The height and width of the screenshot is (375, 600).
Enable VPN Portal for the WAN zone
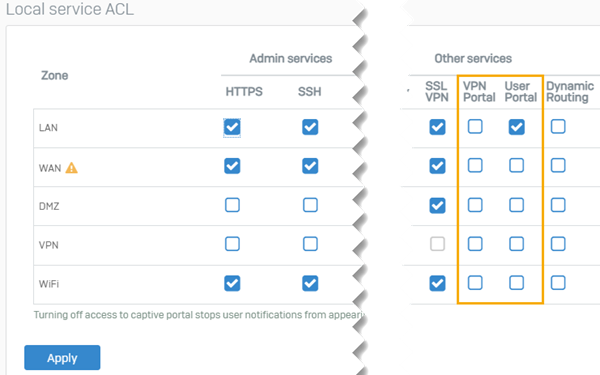[x=475, y=166]
